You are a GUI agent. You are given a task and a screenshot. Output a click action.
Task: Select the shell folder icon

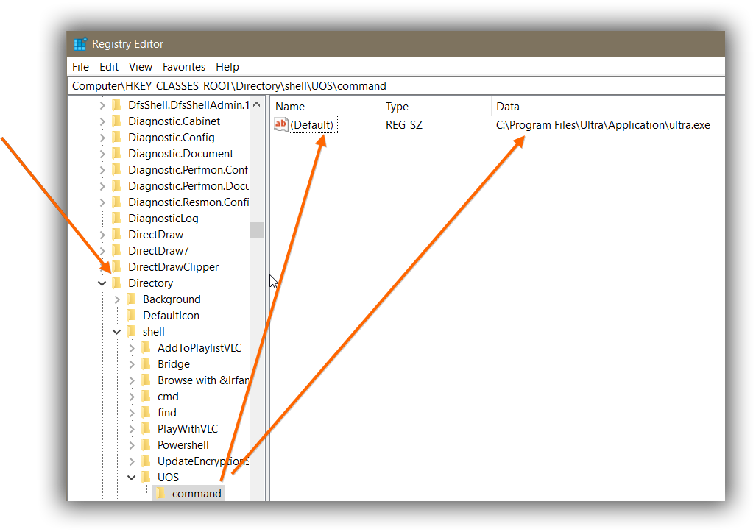(x=132, y=332)
